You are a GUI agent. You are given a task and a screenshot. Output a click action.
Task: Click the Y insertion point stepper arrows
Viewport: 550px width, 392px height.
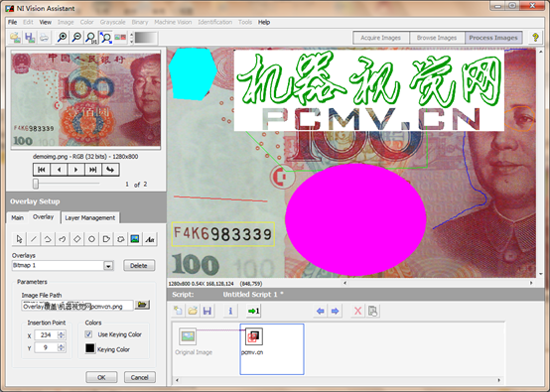(x=62, y=347)
